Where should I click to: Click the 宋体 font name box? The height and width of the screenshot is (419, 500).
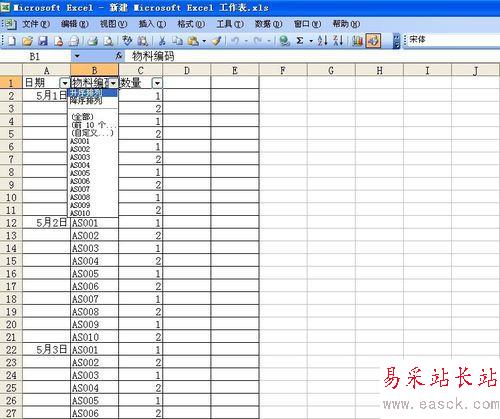click(x=452, y=40)
